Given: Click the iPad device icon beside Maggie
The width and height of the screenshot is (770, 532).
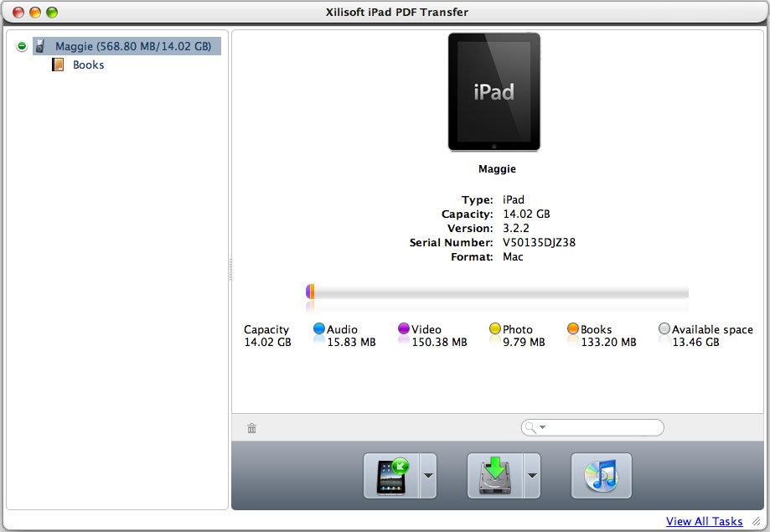Looking at the screenshot, I should tap(40, 46).
